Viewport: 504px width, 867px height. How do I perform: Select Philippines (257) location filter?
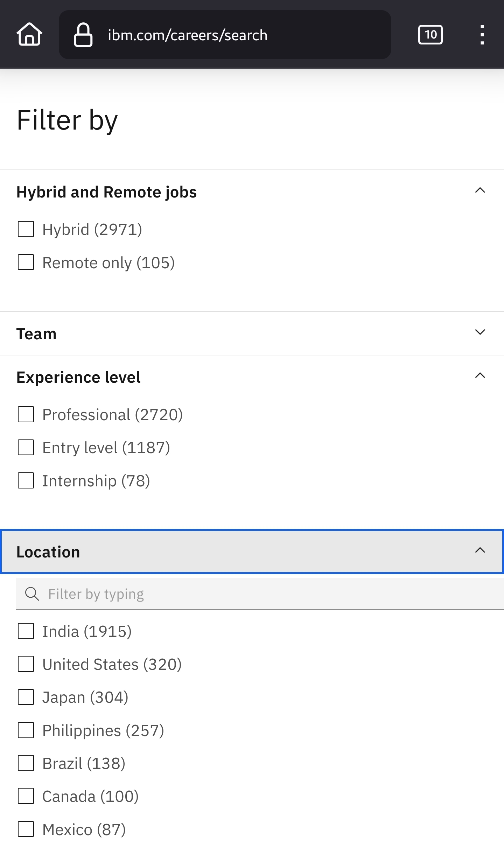[x=26, y=730]
